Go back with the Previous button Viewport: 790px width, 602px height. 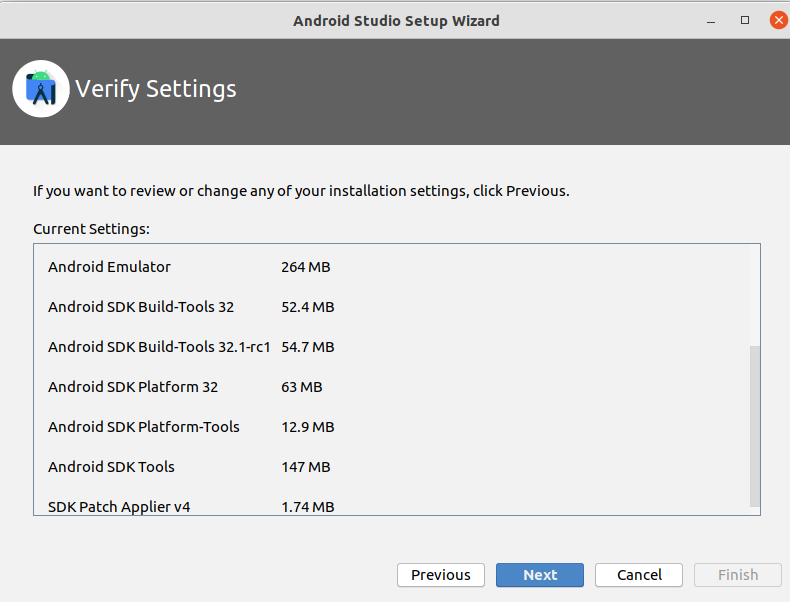click(440, 575)
